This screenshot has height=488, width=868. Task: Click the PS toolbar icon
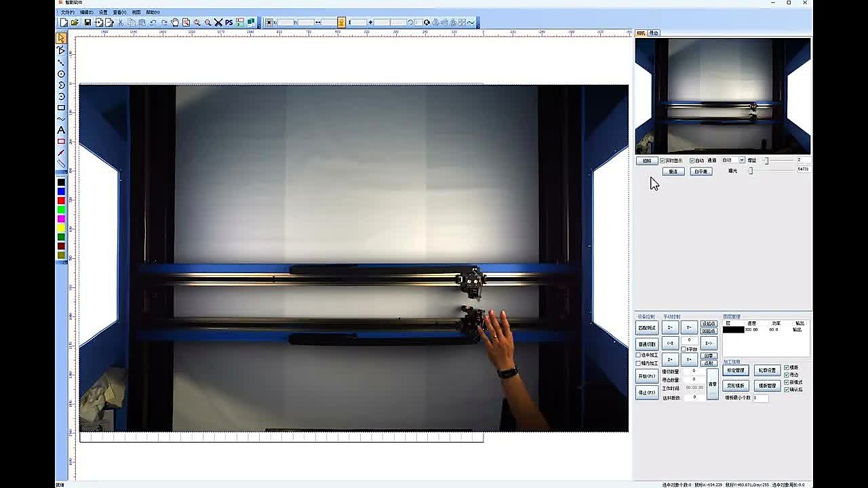tap(229, 22)
